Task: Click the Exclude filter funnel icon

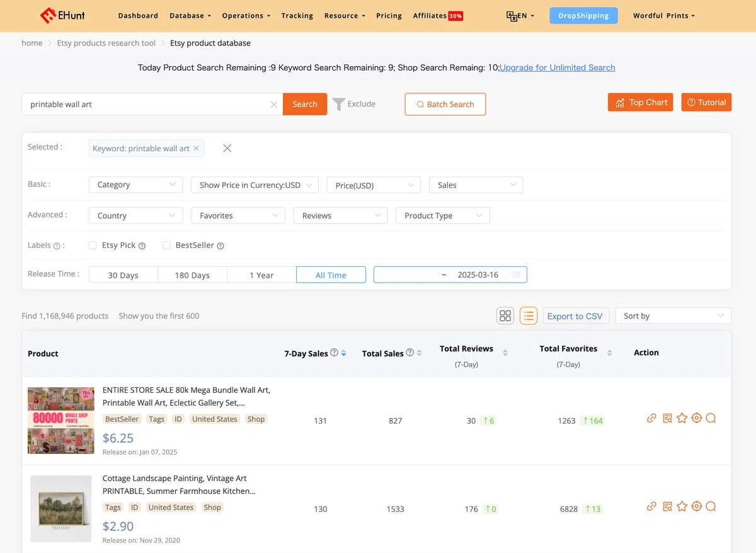Action: coord(339,104)
